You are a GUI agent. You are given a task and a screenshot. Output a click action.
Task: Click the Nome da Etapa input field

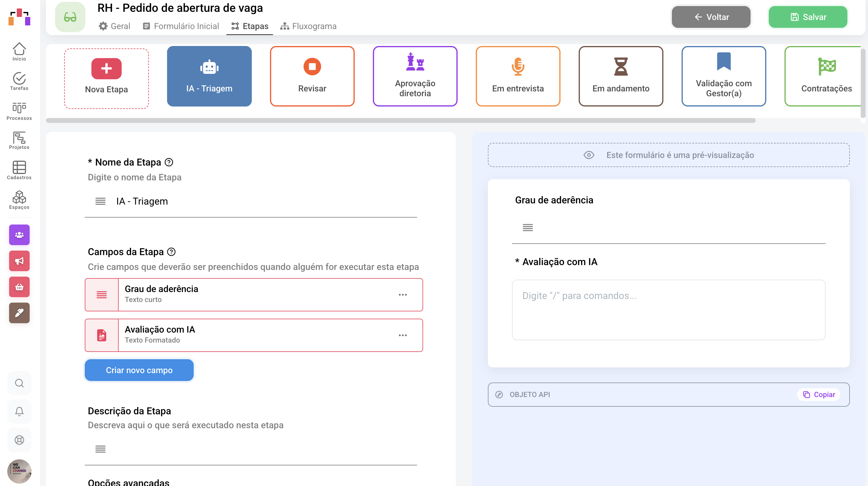[251, 201]
